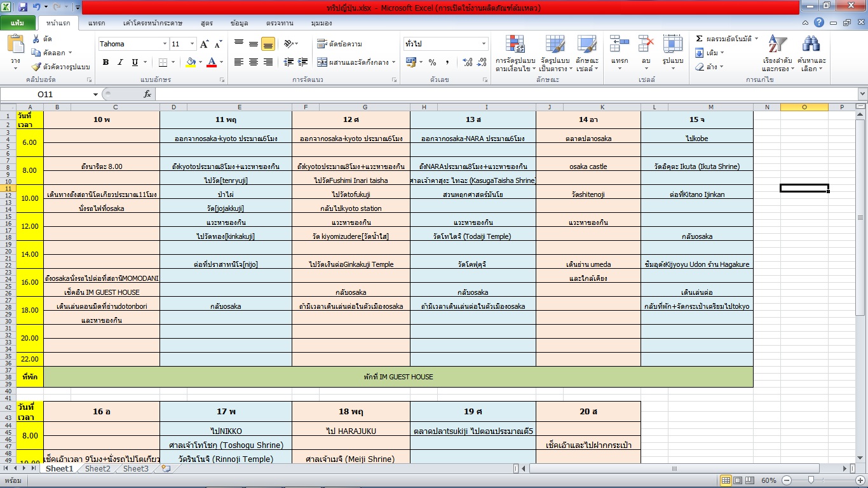Toggle Top Align for cells
868x488 pixels.
tap(239, 44)
